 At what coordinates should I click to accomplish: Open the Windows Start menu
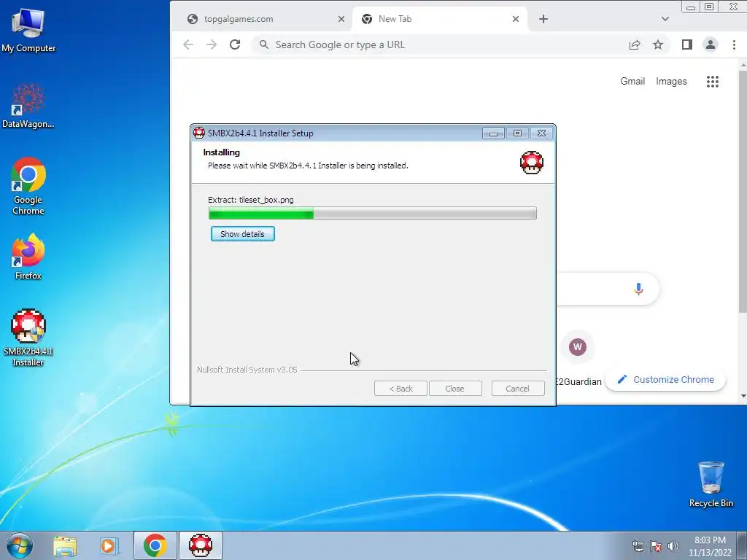click(20, 545)
